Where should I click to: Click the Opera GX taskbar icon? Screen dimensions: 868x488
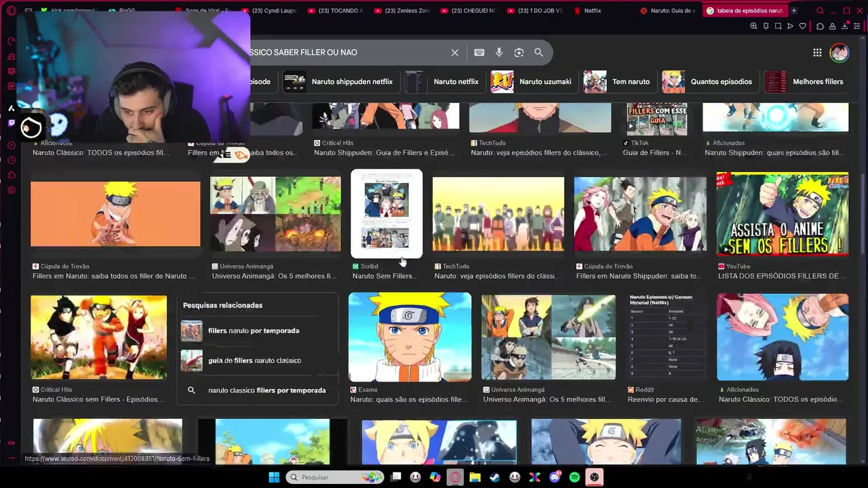tap(455, 477)
